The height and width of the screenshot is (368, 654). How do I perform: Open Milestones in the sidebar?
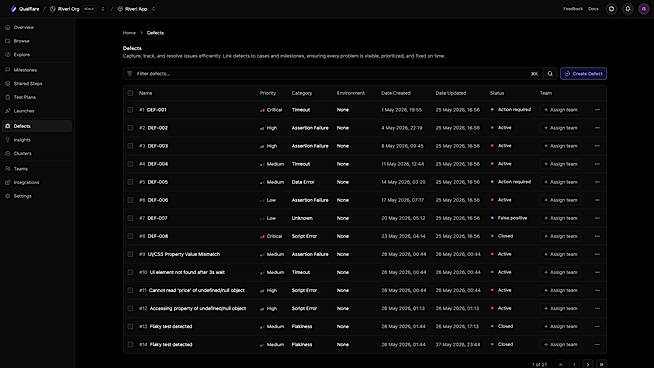[37, 70]
